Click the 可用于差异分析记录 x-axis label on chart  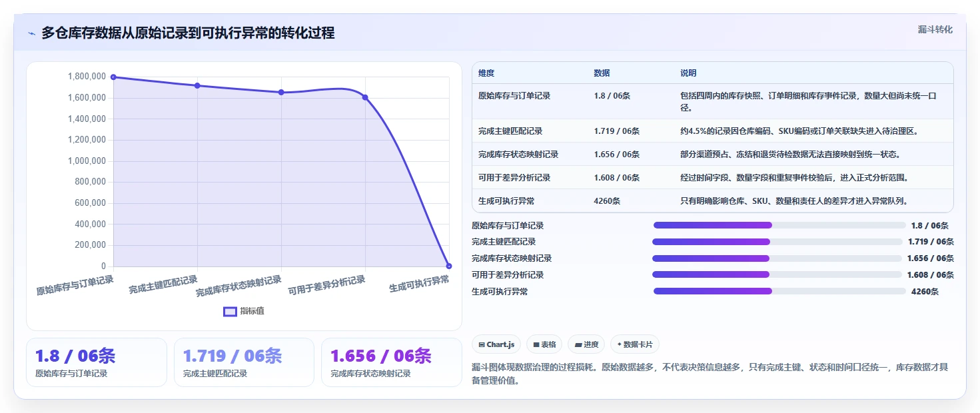tap(326, 286)
